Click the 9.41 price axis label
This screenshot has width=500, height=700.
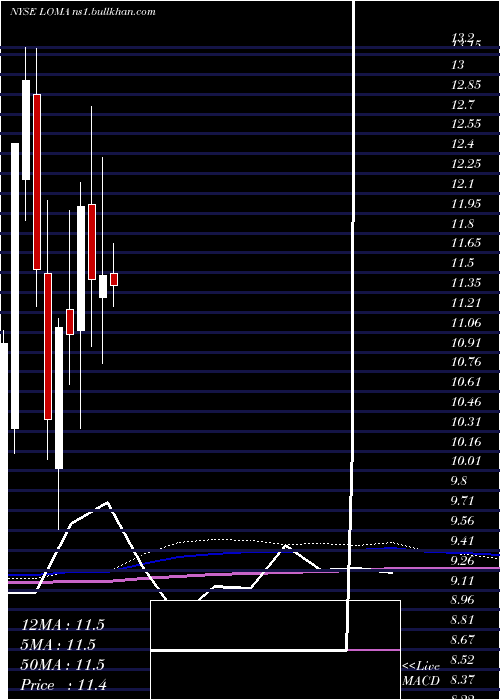coord(463,541)
